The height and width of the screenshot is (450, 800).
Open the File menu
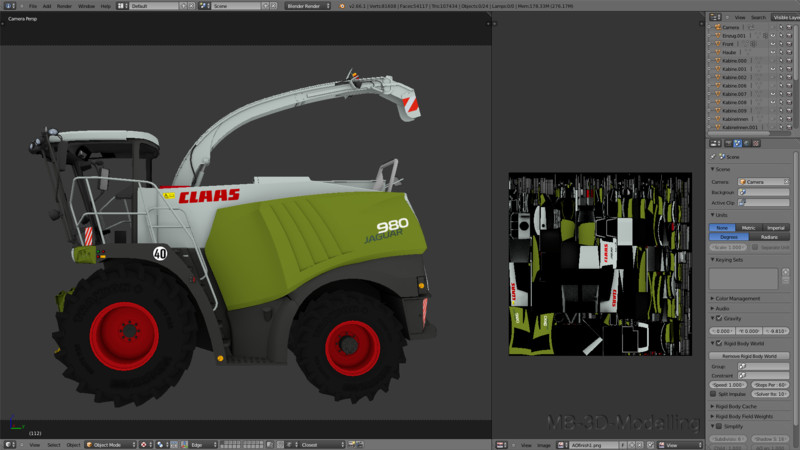tap(33, 6)
